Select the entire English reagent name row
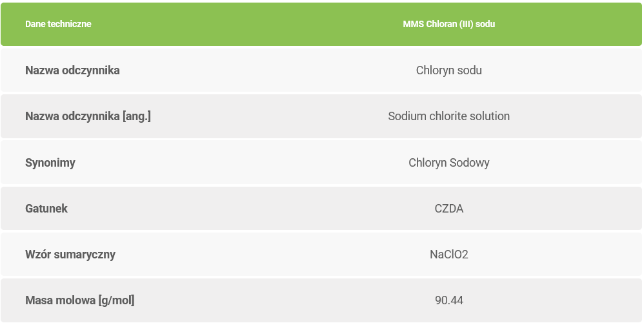 [258, 116]
